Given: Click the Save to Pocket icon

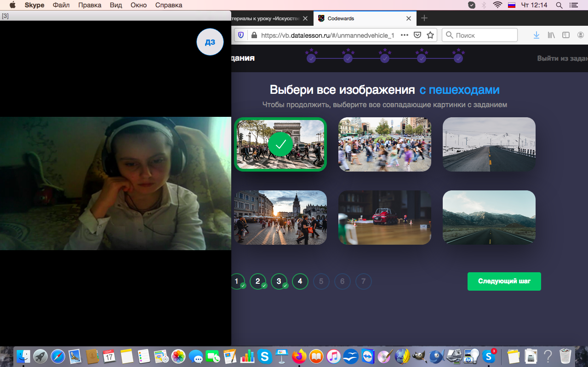Looking at the screenshot, I should pyautogui.click(x=417, y=35).
